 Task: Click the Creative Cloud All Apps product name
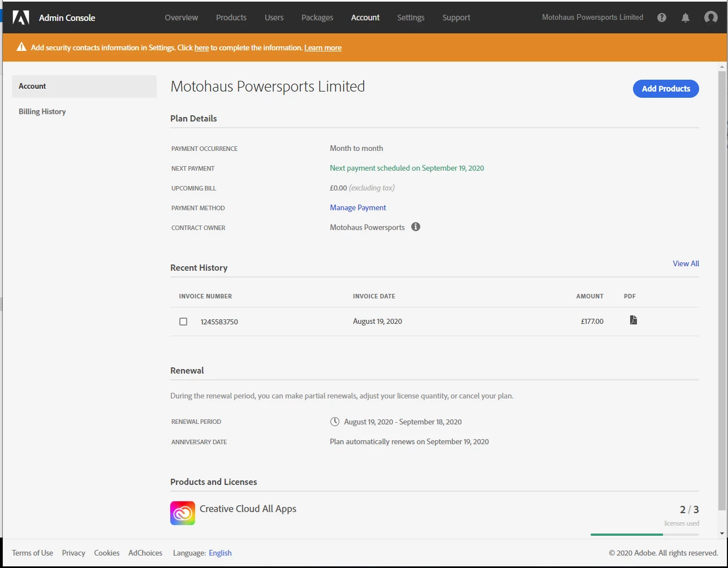248,509
